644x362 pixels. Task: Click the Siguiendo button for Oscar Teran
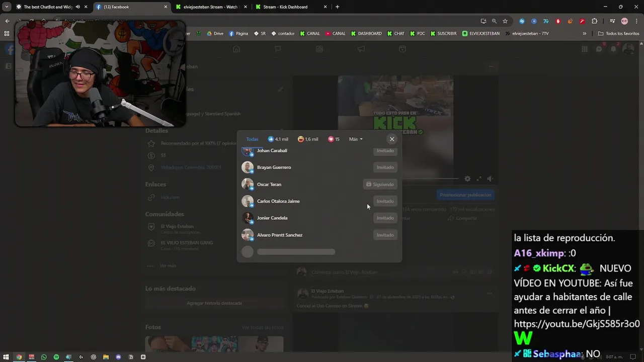point(380,185)
